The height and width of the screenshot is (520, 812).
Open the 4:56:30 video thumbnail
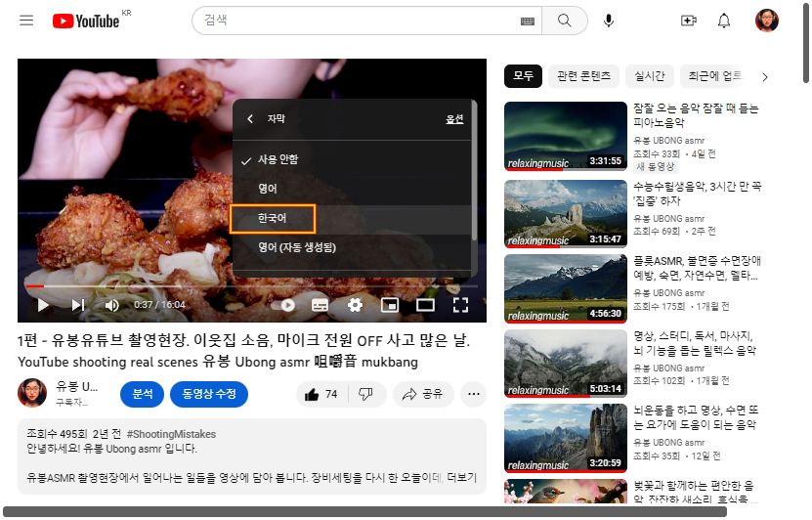point(566,288)
